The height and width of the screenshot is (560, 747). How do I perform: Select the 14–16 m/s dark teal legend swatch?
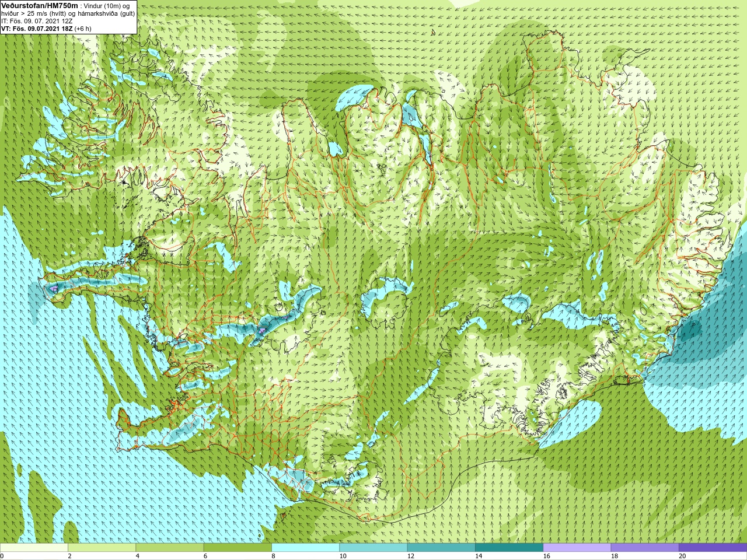pos(509,548)
